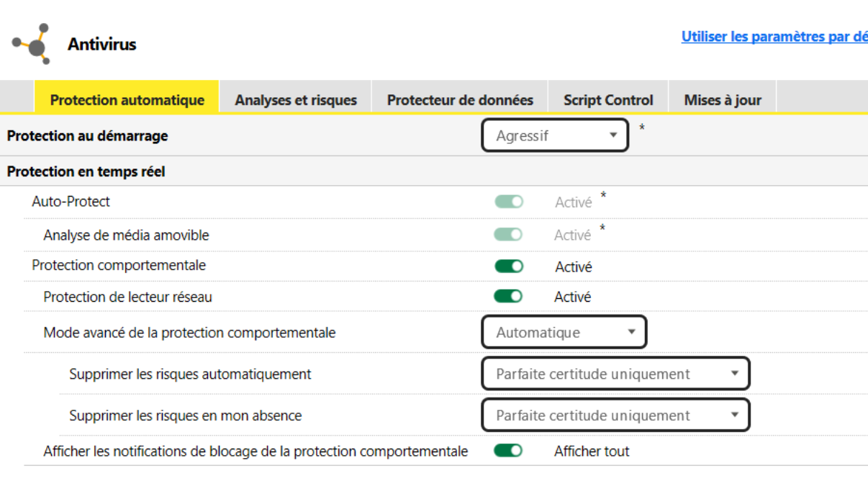Switch to the Protection automatique tab
The height and width of the screenshot is (489, 868).
click(x=127, y=100)
